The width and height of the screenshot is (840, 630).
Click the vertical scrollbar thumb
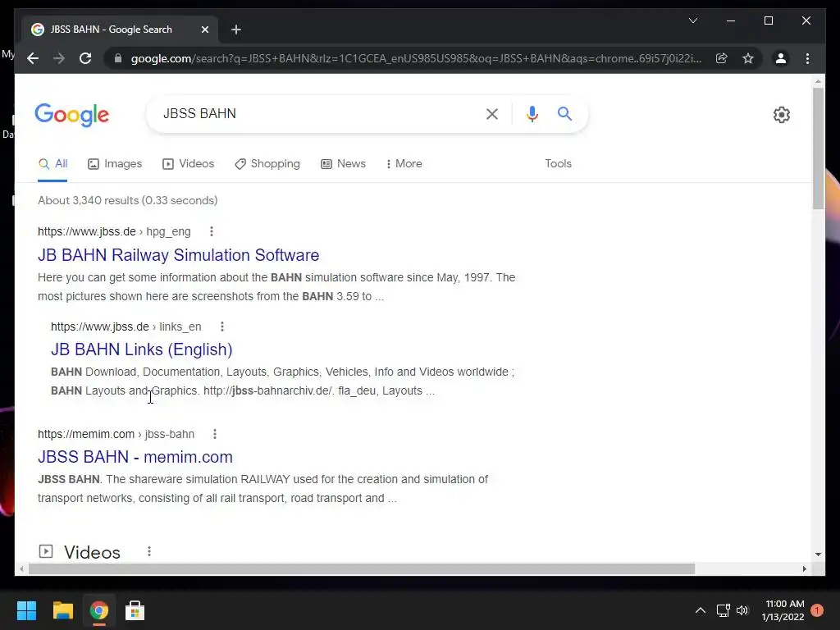click(x=818, y=149)
